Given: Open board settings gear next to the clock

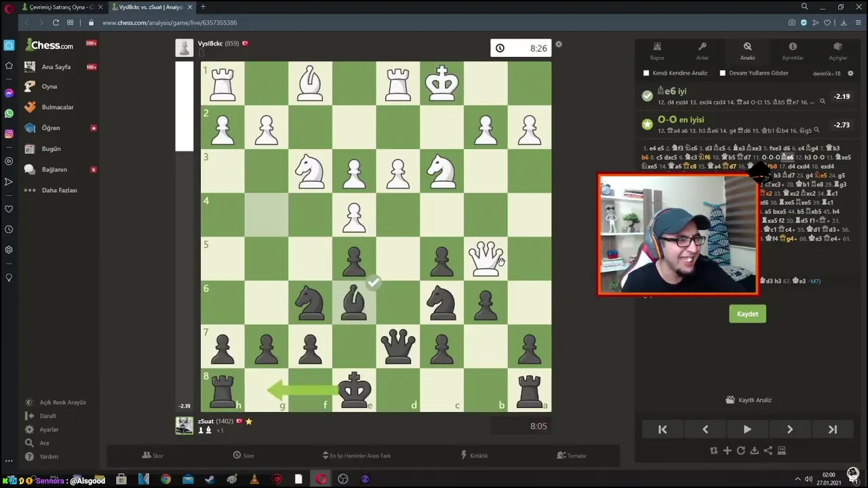Looking at the screenshot, I should point(558,45).
